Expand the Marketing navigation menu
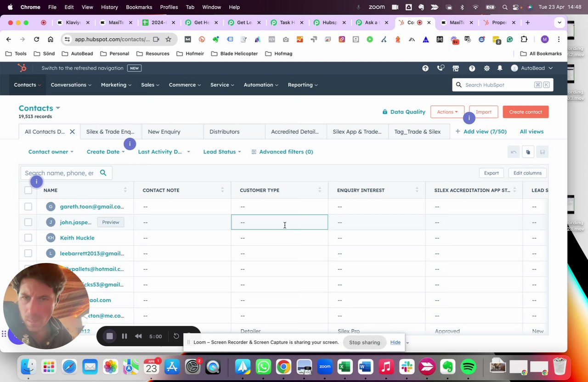 pyautogui.click(x=116, y=85)
